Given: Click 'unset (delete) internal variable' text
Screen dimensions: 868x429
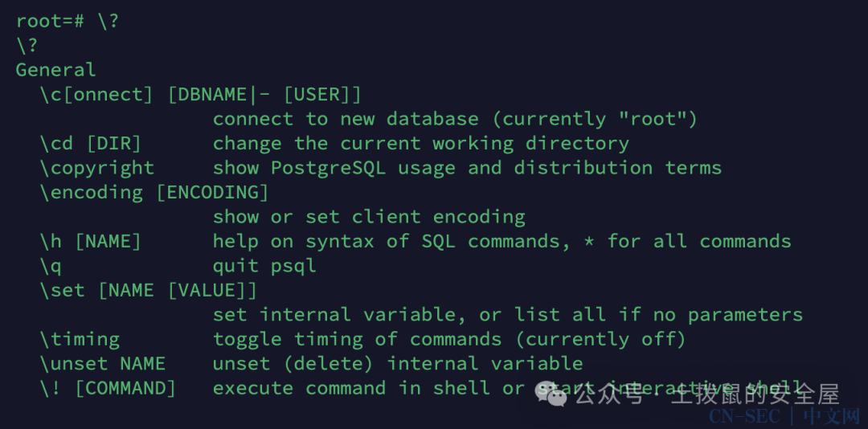Looking at the screenshot, I should 398,363.
